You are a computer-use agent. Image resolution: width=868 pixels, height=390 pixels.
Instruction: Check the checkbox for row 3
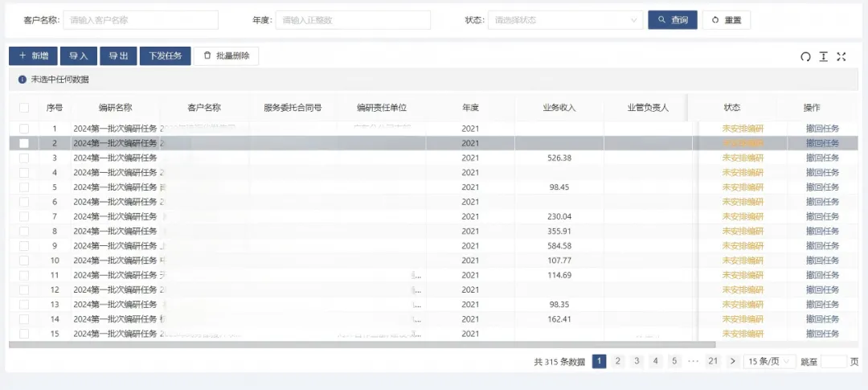coord(24,158)
